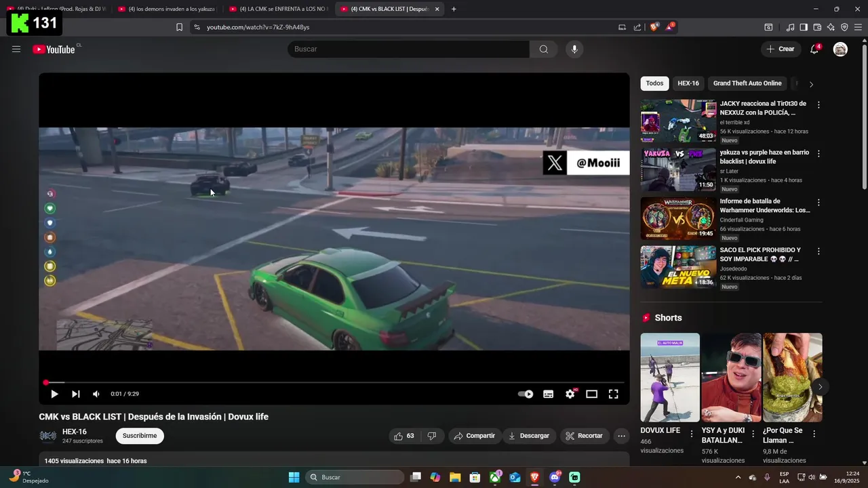Like the video with 63 likes

tap(404, 436)
